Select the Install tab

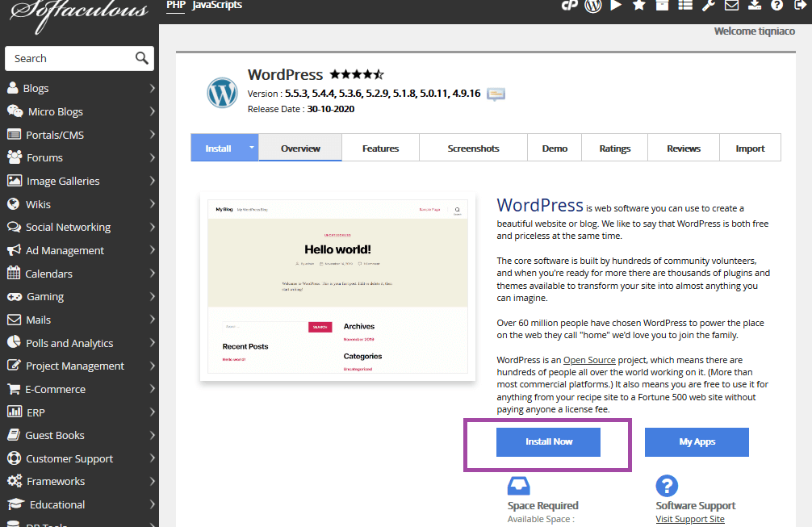click(x=218, y=148)
